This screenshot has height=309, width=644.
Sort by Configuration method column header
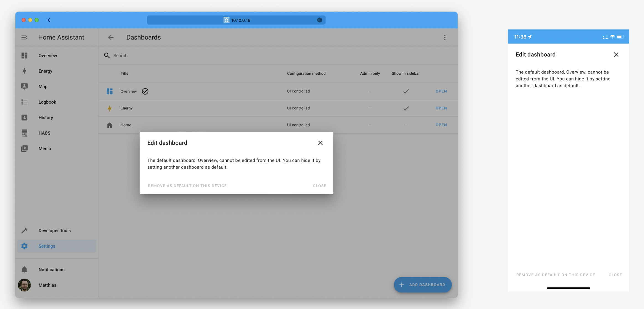(x=306, y=73)
